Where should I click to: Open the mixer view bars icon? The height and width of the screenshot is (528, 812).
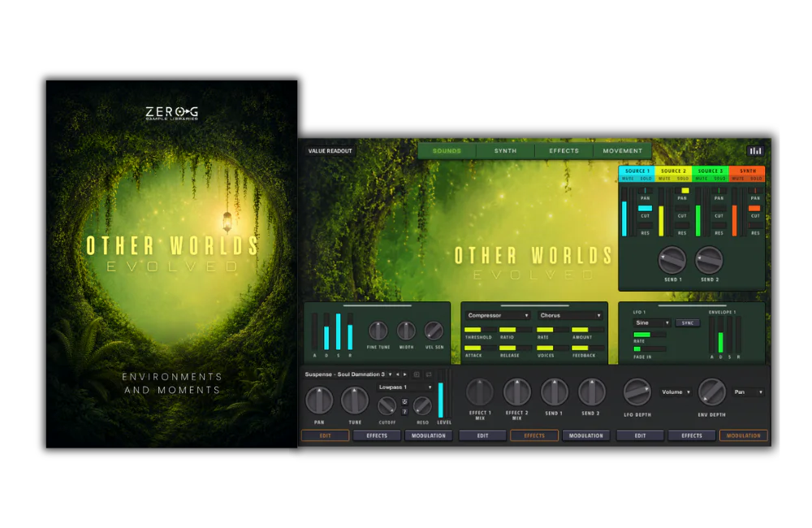click(755, 151)
